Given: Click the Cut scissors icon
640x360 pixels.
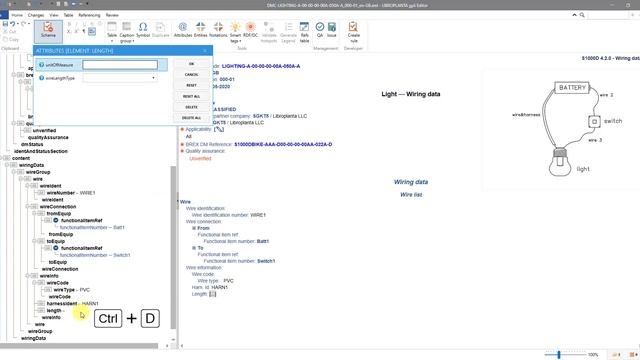Looking at the screenshot, I should click(x=5, y=31).
